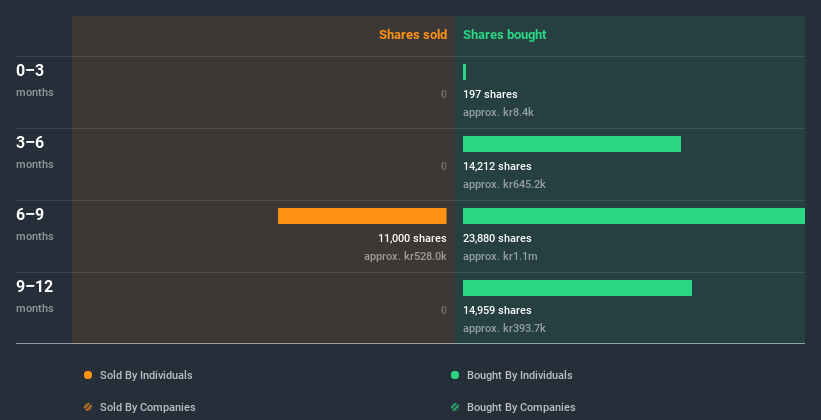Viewport: 821px width, 420px height.
Task: Click the 23,880 shares value
Action: pyautogui.click(x=497, y=238)
